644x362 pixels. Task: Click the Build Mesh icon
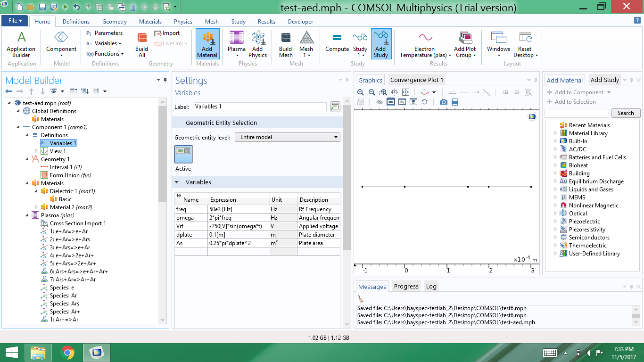click(286, 45)
